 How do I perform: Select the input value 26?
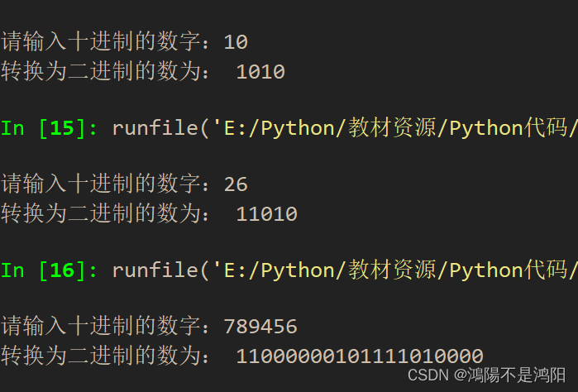point(236,184)
